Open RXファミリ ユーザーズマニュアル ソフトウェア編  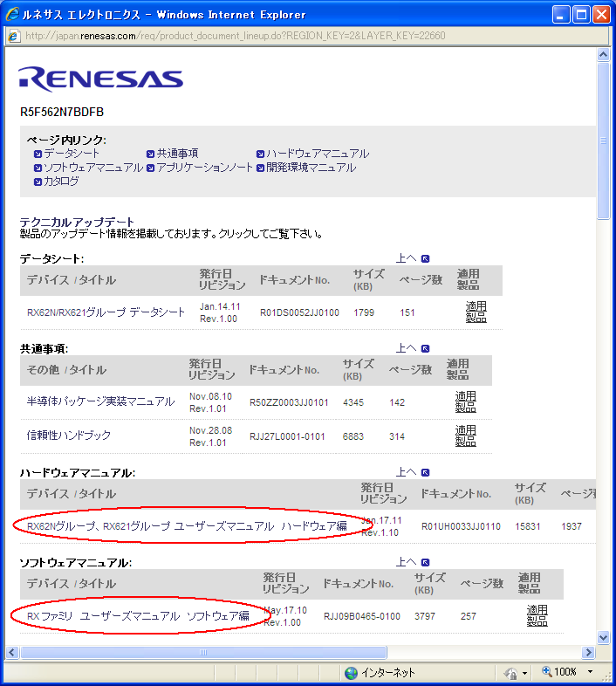(x=138, y=616)
